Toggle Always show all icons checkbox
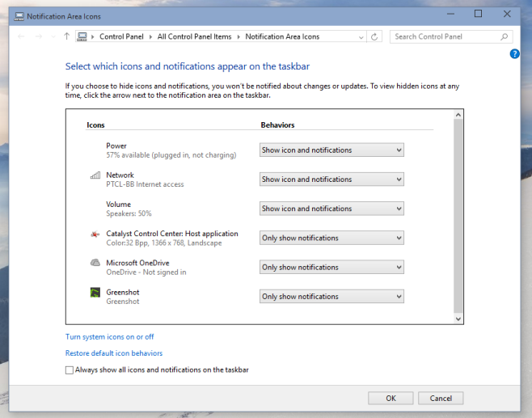This screenshot has height=418, width=532. [70, 370]
